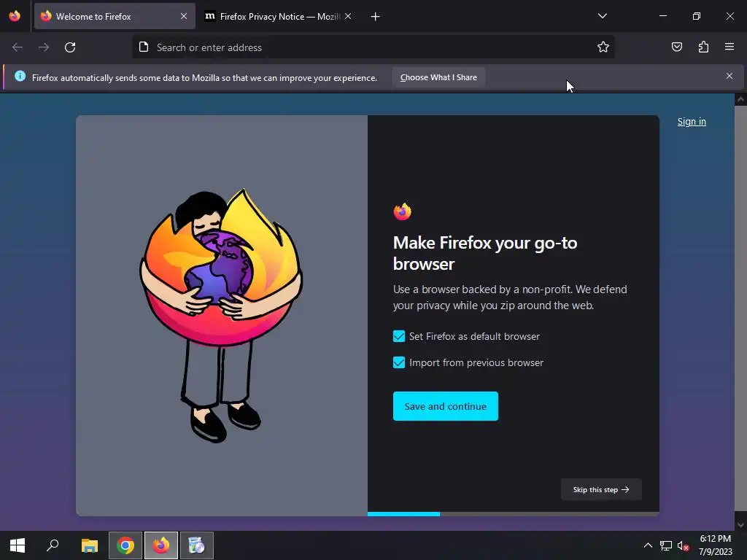
Task: Click the page icon in the address bar
Action: pos(144,47)
